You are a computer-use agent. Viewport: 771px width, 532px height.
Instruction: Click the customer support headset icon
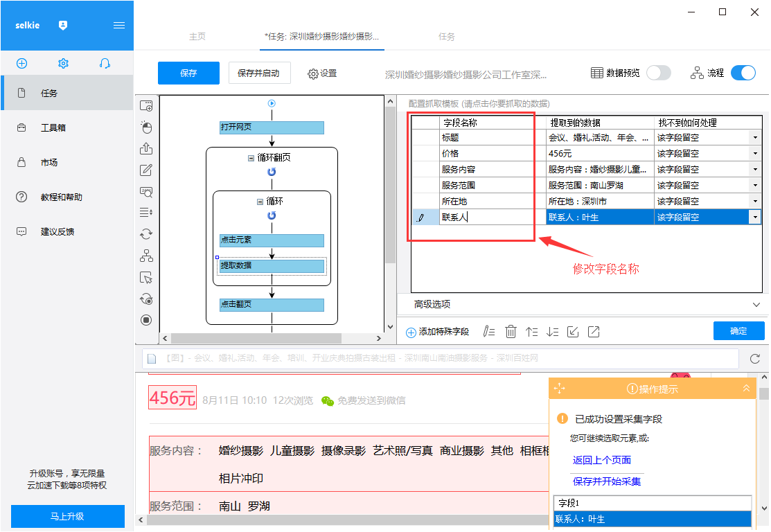click(x=104, y=64)
